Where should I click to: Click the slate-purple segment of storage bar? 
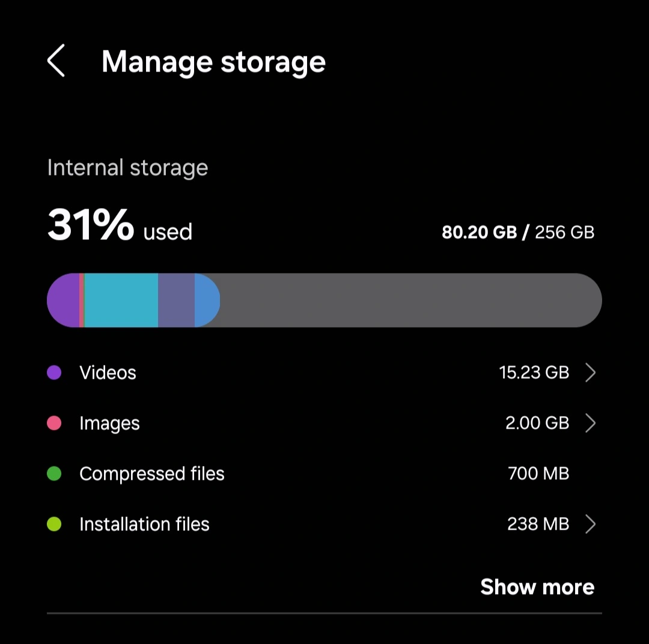pyautogui.click(x=176, y=300)
